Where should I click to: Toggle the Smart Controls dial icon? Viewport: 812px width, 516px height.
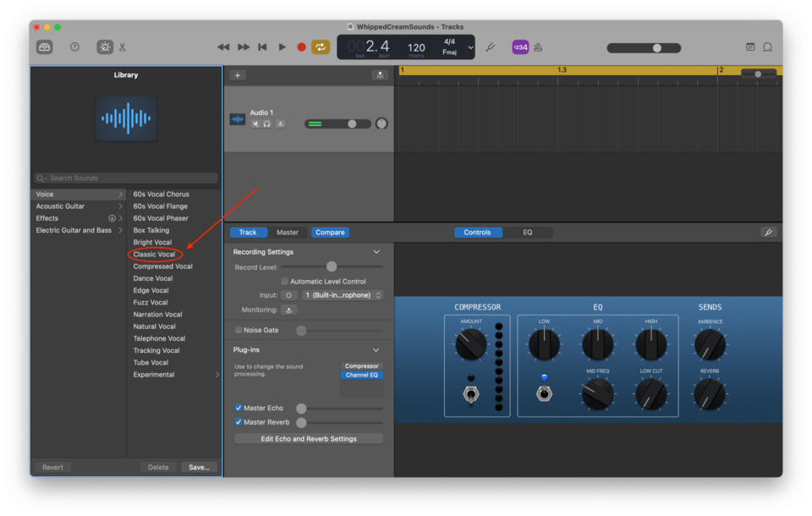[x=105, y=47]
